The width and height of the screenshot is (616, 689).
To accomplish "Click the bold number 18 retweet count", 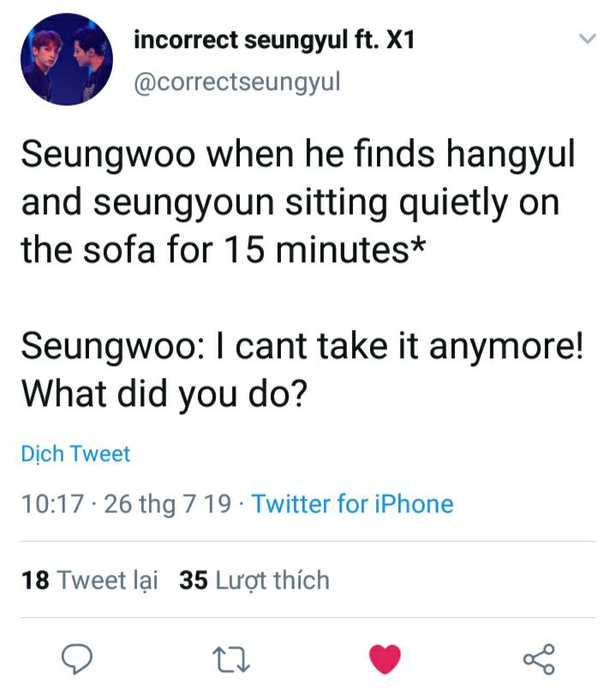I will pos(35,580).
